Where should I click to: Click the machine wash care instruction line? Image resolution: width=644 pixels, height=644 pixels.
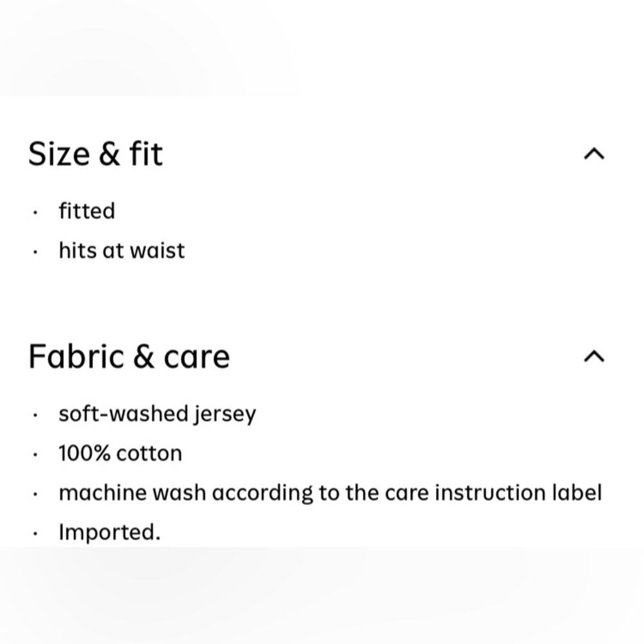[x=330, y=493]
